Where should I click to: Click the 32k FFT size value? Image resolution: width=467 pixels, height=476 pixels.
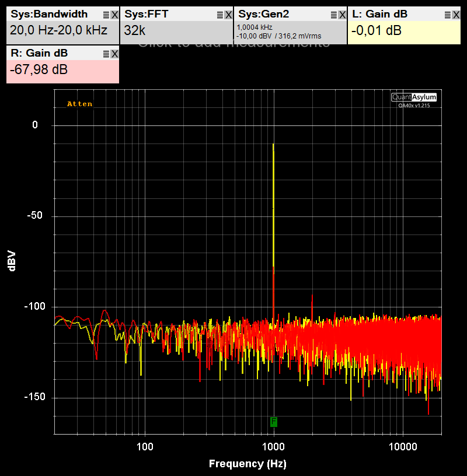pos(135,30)
